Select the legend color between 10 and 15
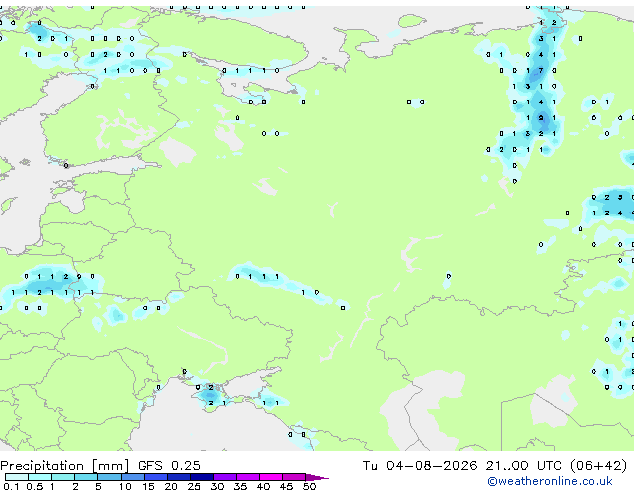 (133, 477)
